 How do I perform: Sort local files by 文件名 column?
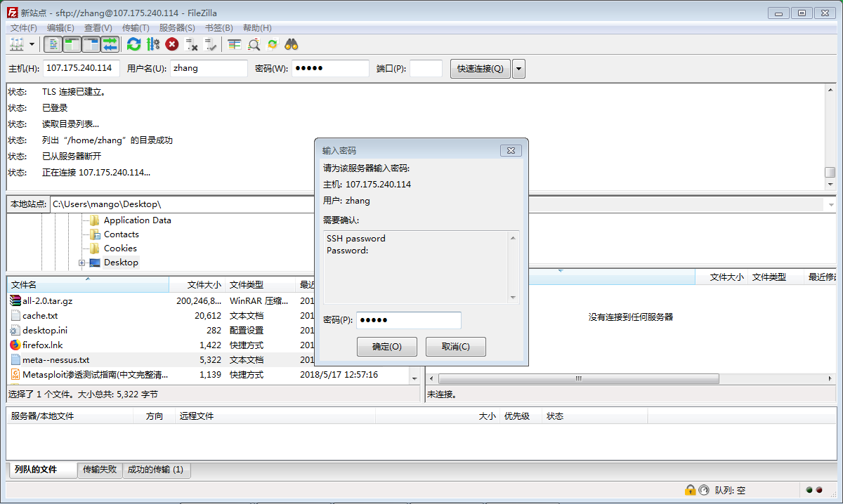[88, 285]
